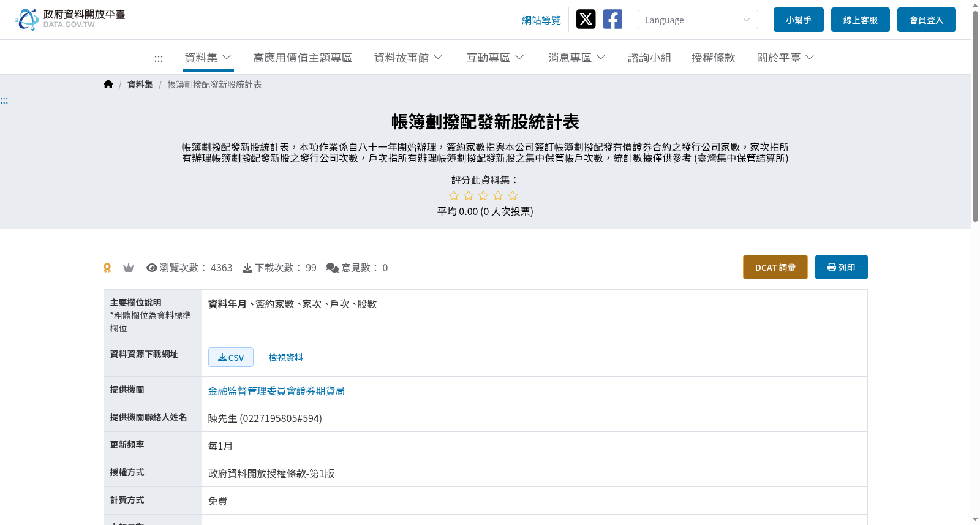980x525 pixels.
Task: Click the 提供機關聯絡人姓名 row label
Action: (149, 417)
